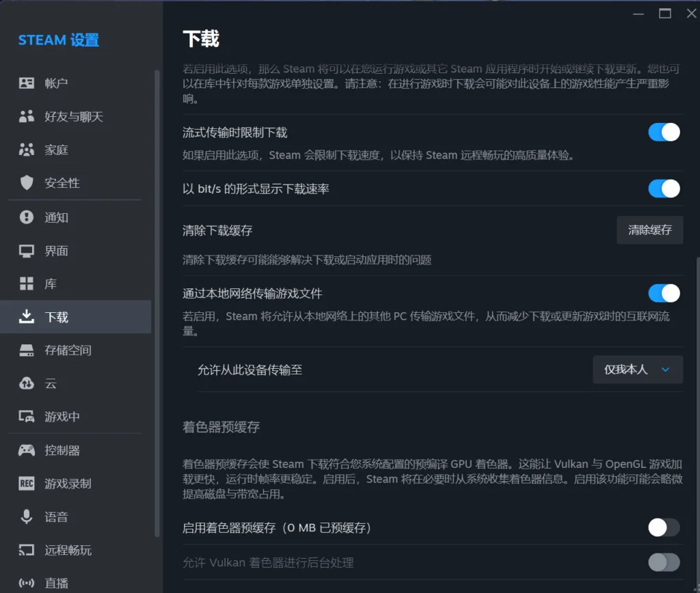Go to 好友与聊天 settings
Viewport: 700px width, 593px height.
(75, 116)
